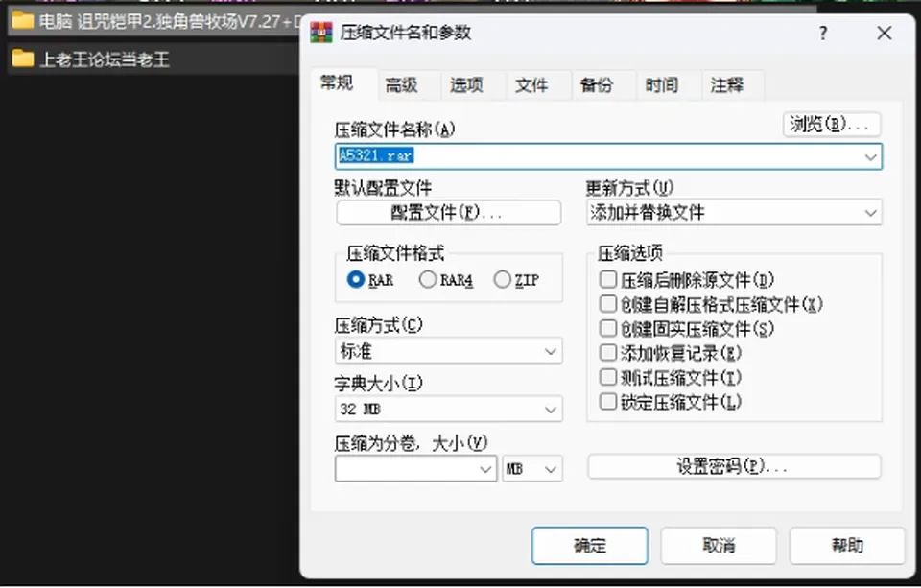The image size is (921, 588).
Task: Click the folder icon beside 电脑 诅咒铠甲2
Action: tap(22, 21)
